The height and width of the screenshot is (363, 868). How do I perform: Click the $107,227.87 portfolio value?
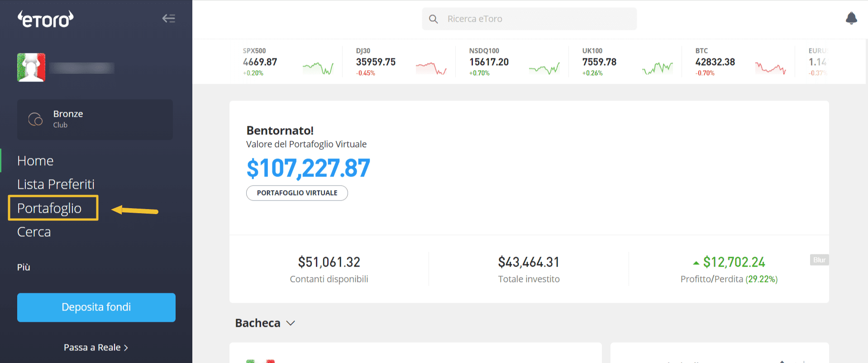pyautogui.click(x=308, y=168)
